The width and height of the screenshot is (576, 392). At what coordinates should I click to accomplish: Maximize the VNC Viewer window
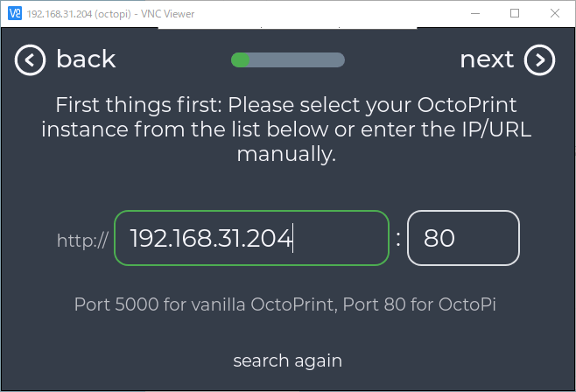click(x=515, y=14)
